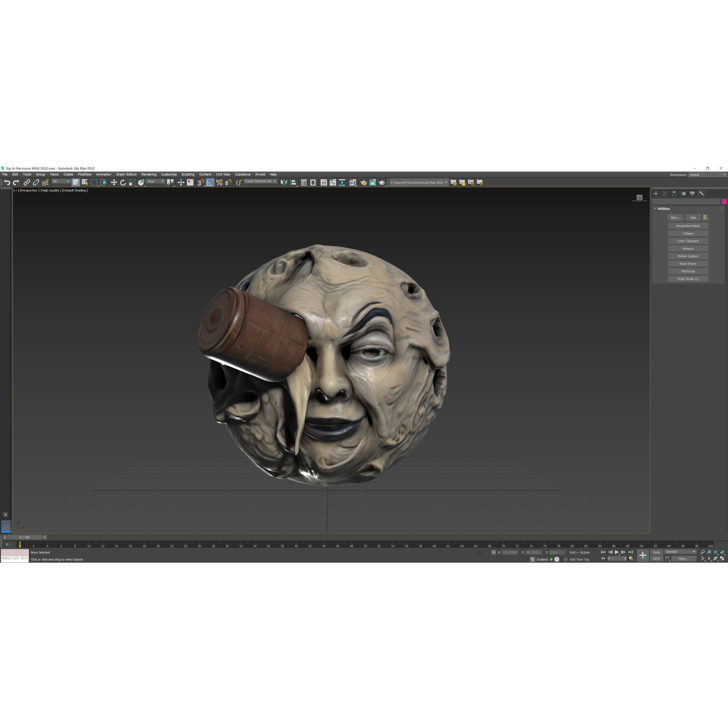Click the Rectangular Selection Region icon
The image size is (728, 728).
94,182
